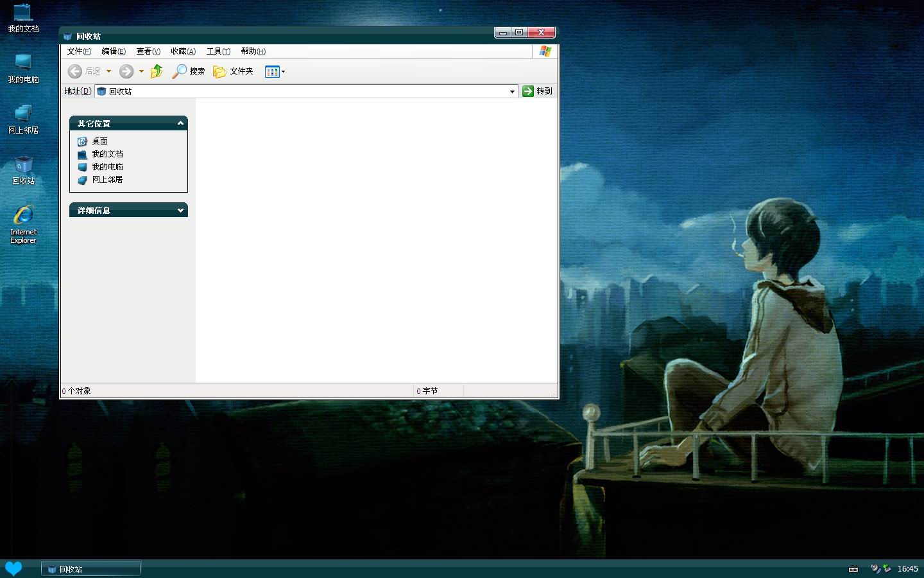Click the 转到 Go button
924x578 pixels.
coord(537,91)
